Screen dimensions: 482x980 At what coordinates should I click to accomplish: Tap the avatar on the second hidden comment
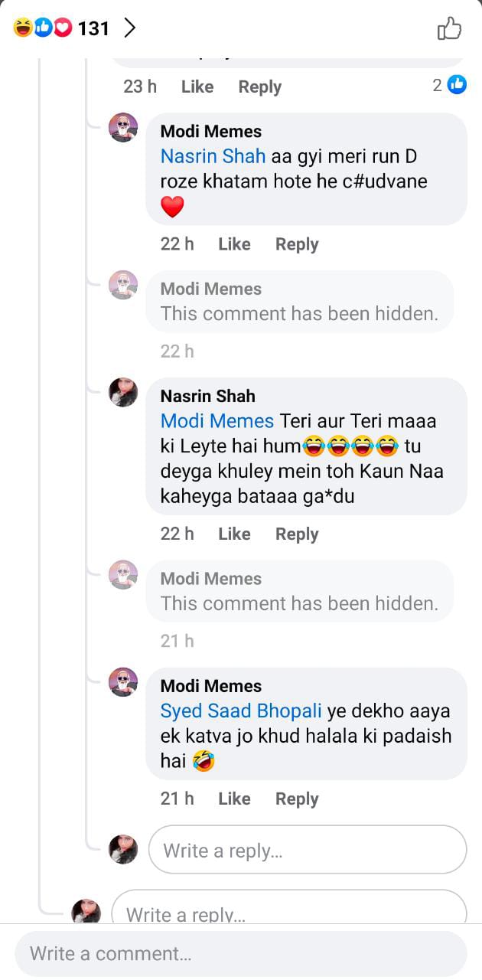pos(123,575)
